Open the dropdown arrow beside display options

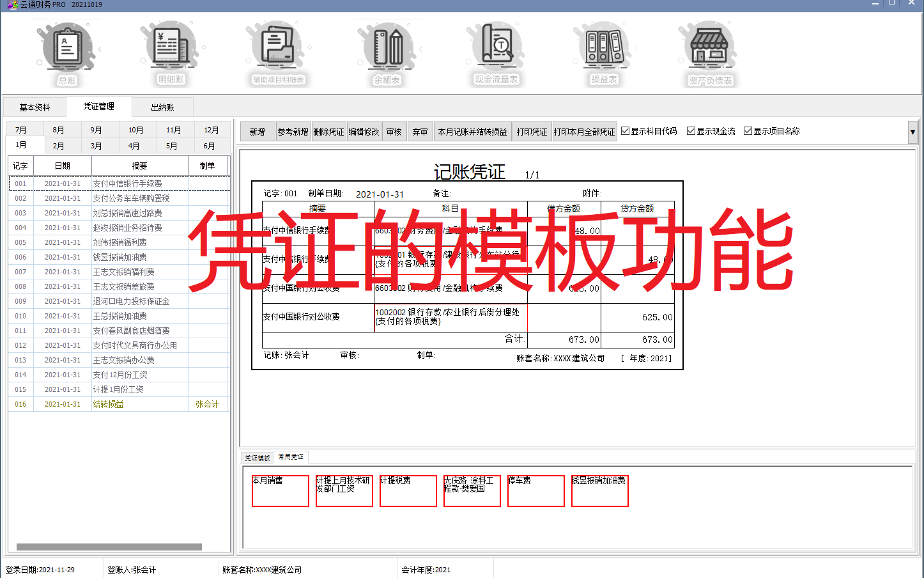[913, 130]
